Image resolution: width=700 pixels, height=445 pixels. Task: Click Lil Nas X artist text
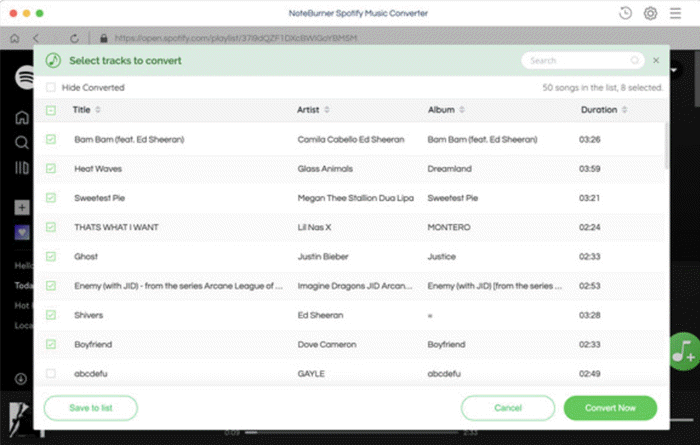tap(314, 227)
